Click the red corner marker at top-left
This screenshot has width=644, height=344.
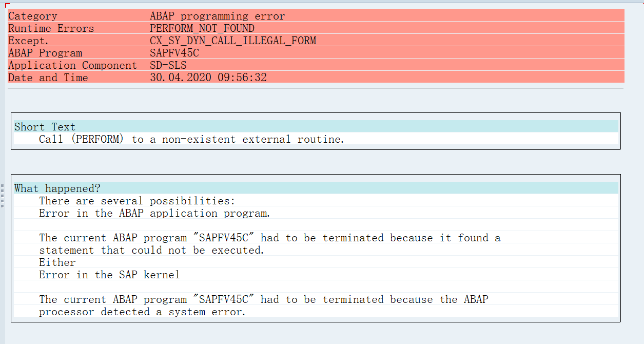coord(7,5)
